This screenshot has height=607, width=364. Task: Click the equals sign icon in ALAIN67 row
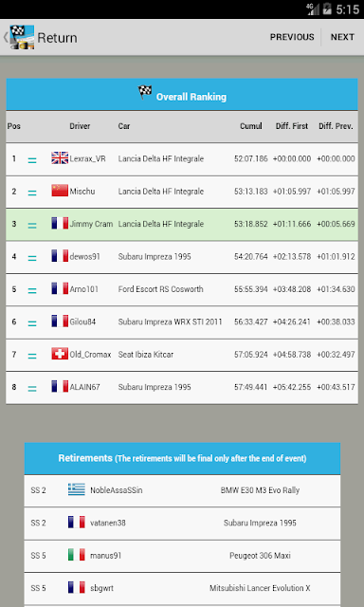click(32, 388)
